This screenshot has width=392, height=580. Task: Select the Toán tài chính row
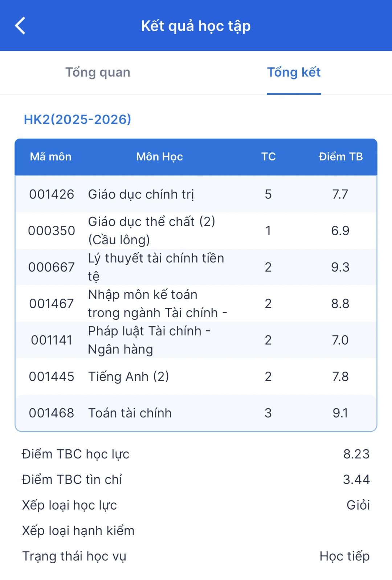tap(196, 413)
